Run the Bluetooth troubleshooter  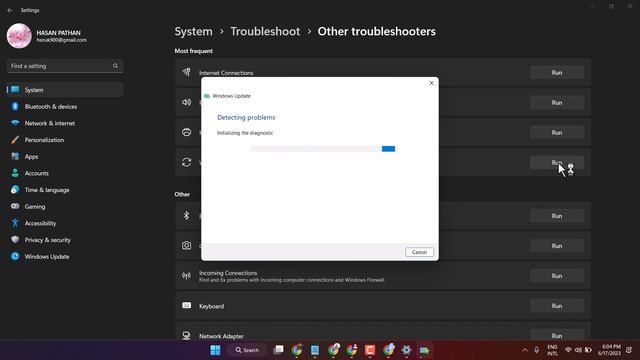557,216
